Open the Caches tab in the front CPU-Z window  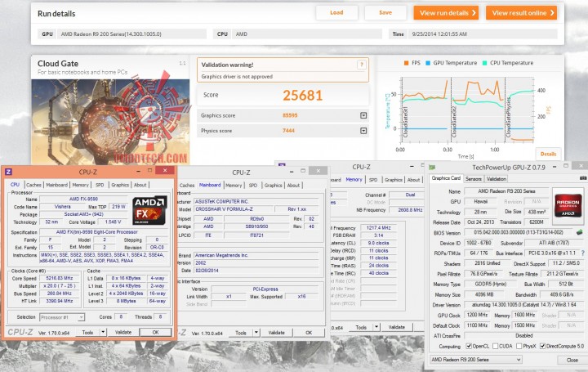pyautogui.click(x=33, y=185)
